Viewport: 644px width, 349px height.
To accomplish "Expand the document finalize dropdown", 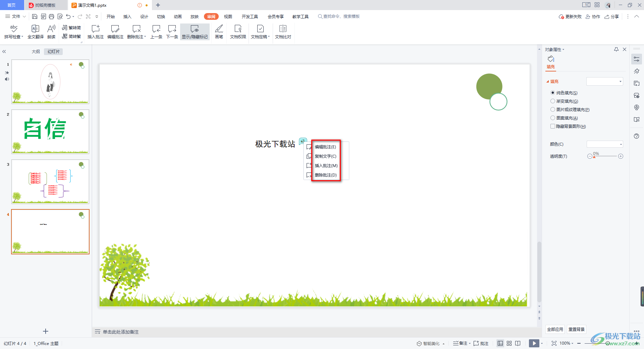I will coord(269,37).
